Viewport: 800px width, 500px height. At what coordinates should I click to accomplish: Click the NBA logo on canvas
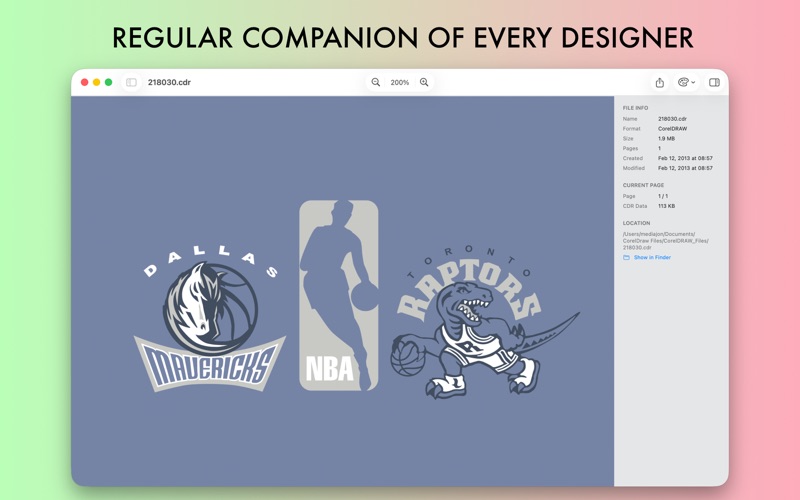click(339, 295)
